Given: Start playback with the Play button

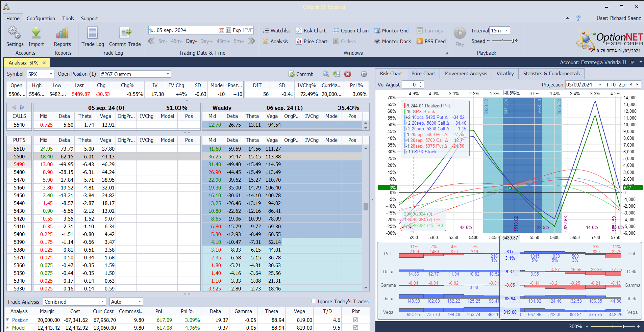Looking at the screenshot, I should tap(460, 33).
